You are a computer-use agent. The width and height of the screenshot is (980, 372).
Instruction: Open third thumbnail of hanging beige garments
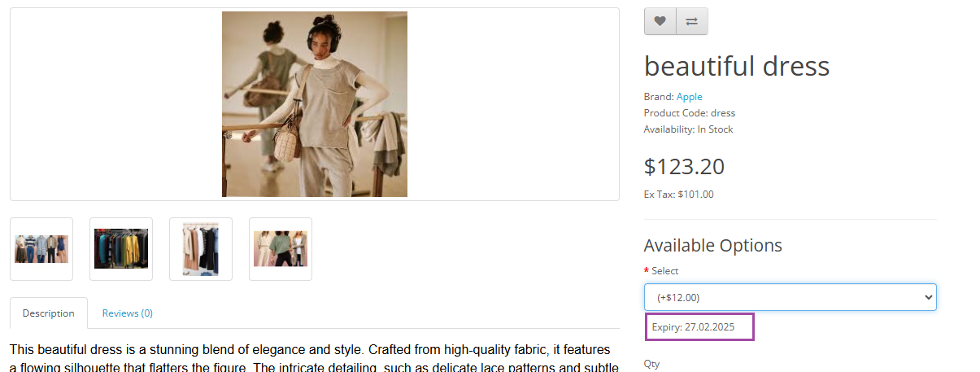tap(201, 249)
